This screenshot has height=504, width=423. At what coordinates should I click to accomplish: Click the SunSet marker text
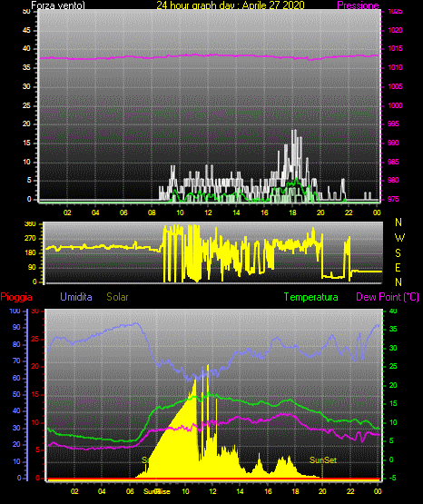coord(323,460)
